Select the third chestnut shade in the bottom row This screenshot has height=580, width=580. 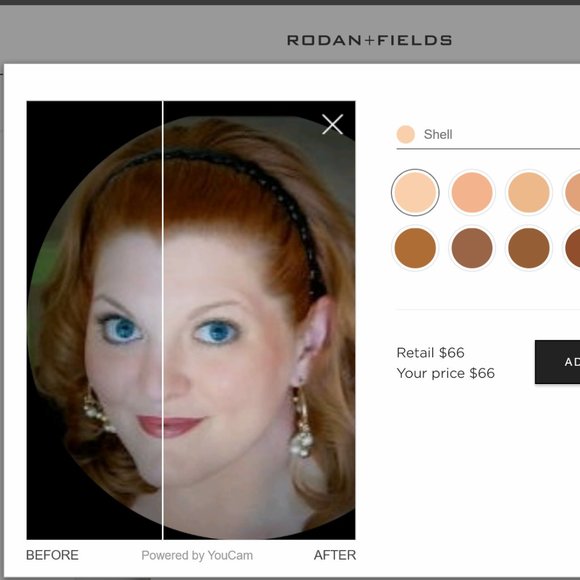point(529,248)
